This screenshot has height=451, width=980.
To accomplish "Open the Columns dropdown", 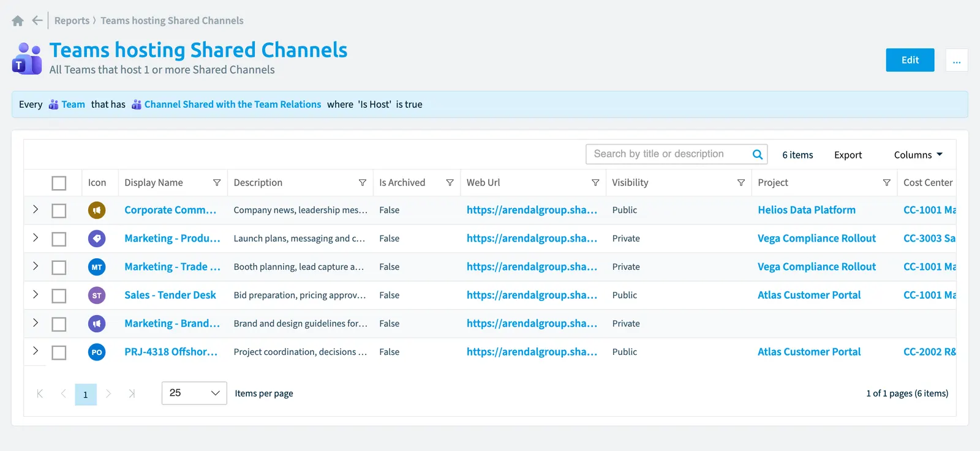I will point(918,155).
